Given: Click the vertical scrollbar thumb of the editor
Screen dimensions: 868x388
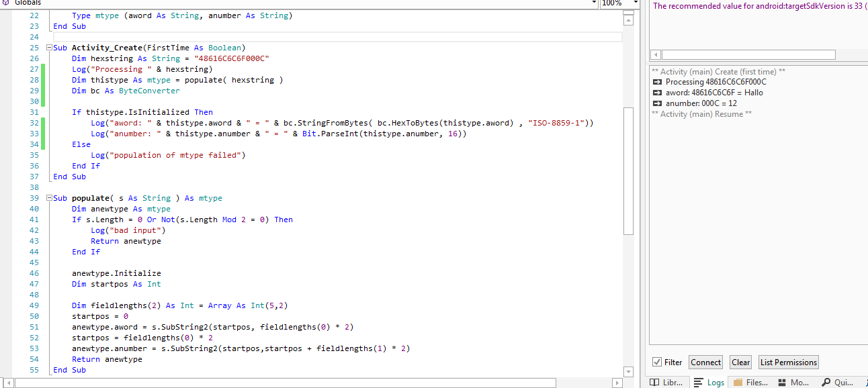Looking at the screenshot, I should pos(629,171).
